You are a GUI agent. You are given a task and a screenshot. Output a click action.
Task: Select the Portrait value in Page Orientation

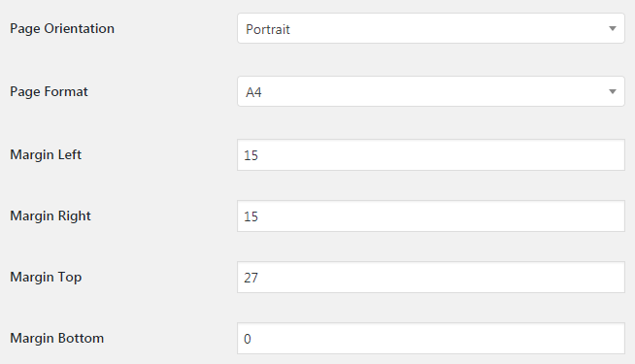(x=268, y=29)
